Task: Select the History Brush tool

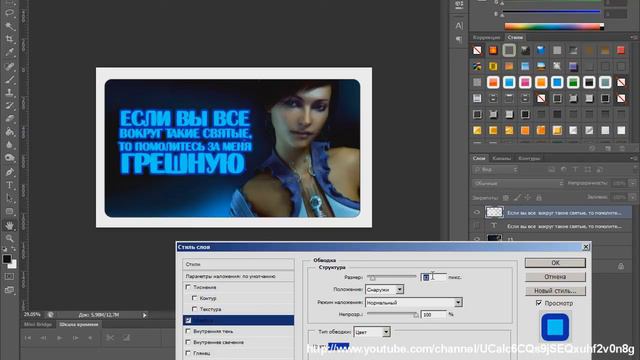Action: 9,105
